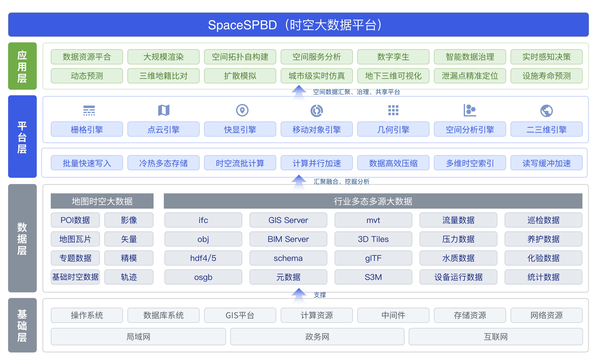
Task: Click the spatial analysis chart icon
Action: coord(470,110)
